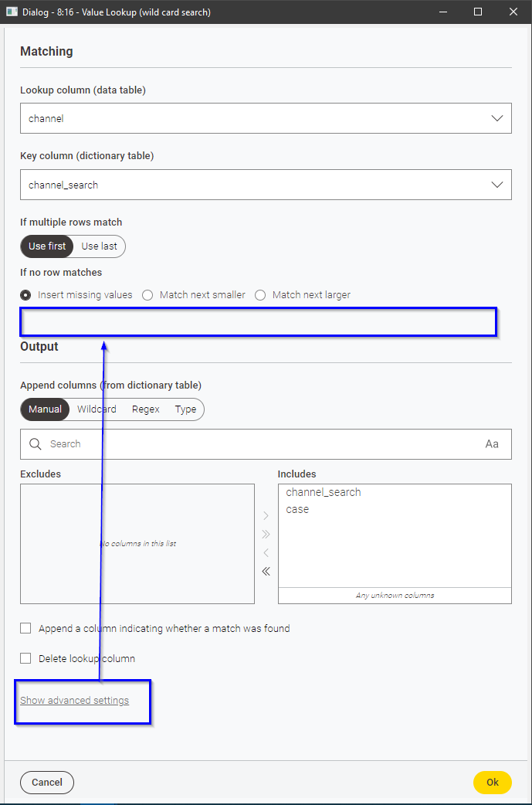
Task: Choose Use last for multiple matches
Action: (x=99, y=246)
